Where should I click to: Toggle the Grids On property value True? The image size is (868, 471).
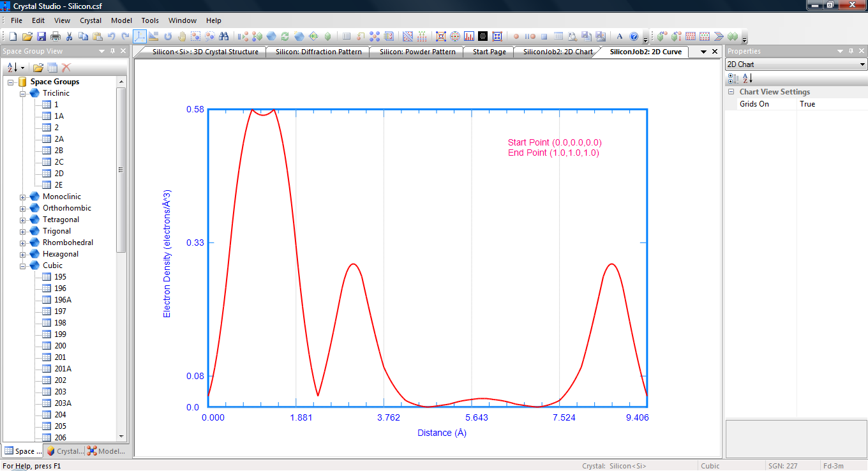tap(807, 104)
